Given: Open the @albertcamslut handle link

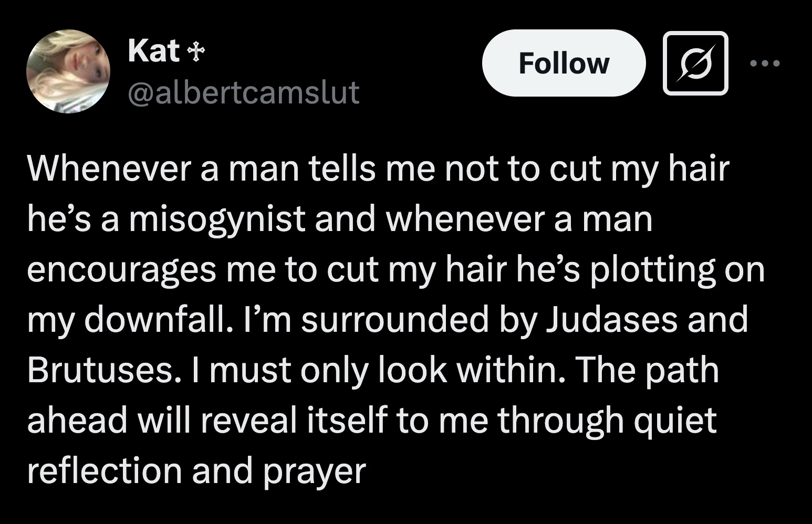Looking at the screenshot, I should tap(244, 92).
